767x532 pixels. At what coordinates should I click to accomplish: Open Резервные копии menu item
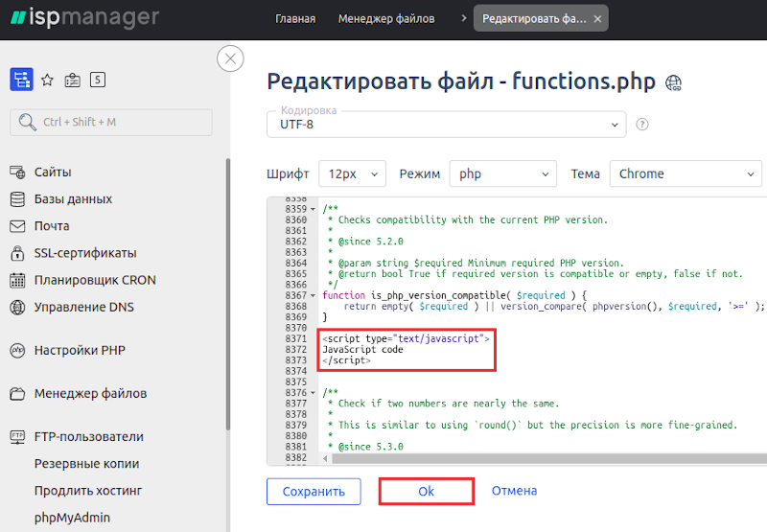tap(86, 464)
